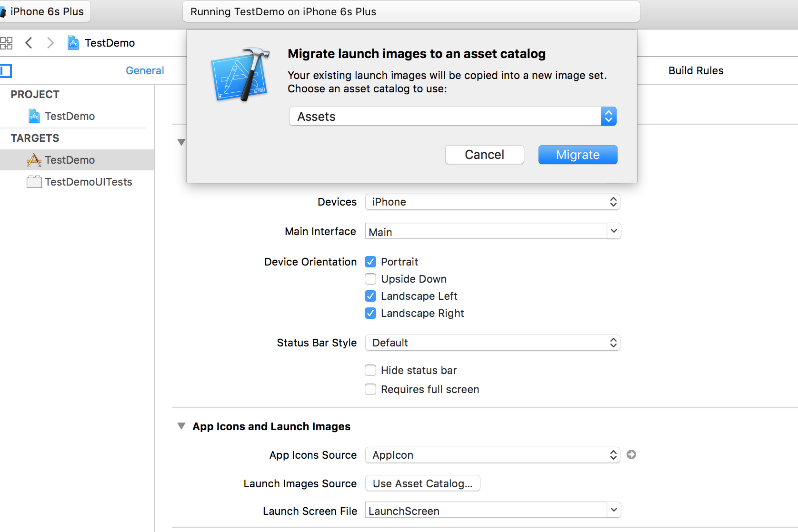
Task: Uncheck the Landscape Right checkbox
Action: tap(370, 313)
